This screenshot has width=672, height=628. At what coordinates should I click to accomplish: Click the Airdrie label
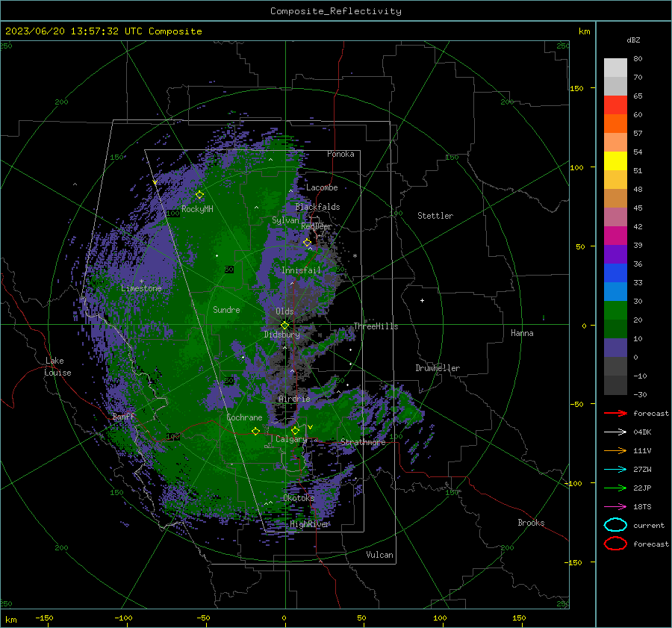click(294, 399)
